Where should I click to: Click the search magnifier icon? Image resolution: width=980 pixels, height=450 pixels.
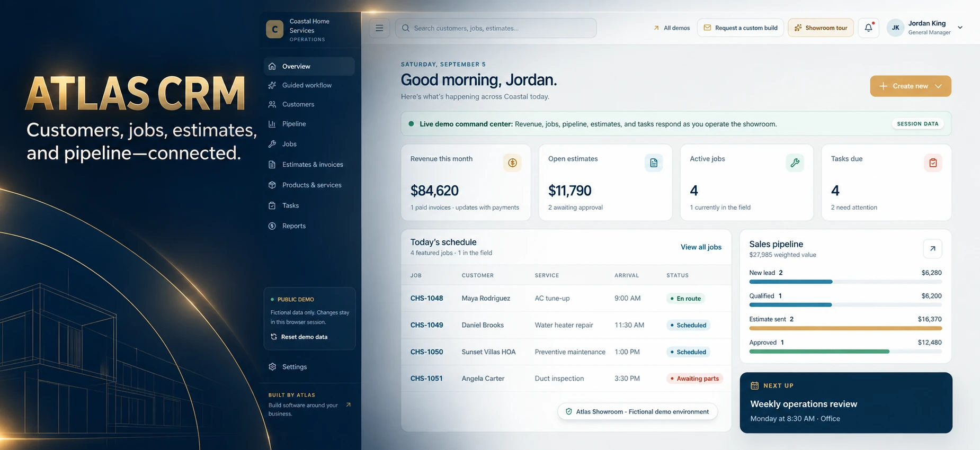[406, 28]
